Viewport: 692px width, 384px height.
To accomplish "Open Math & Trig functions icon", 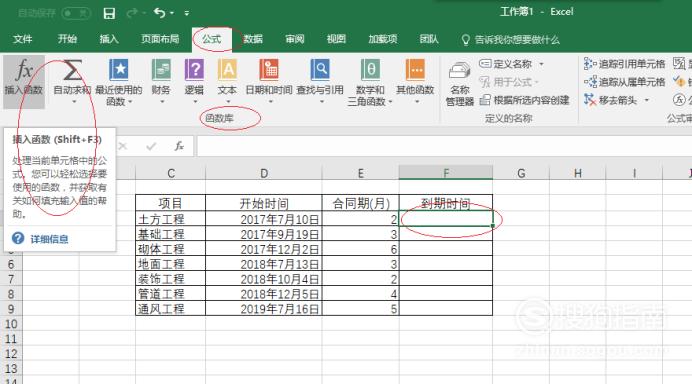I will pos(370,70).
